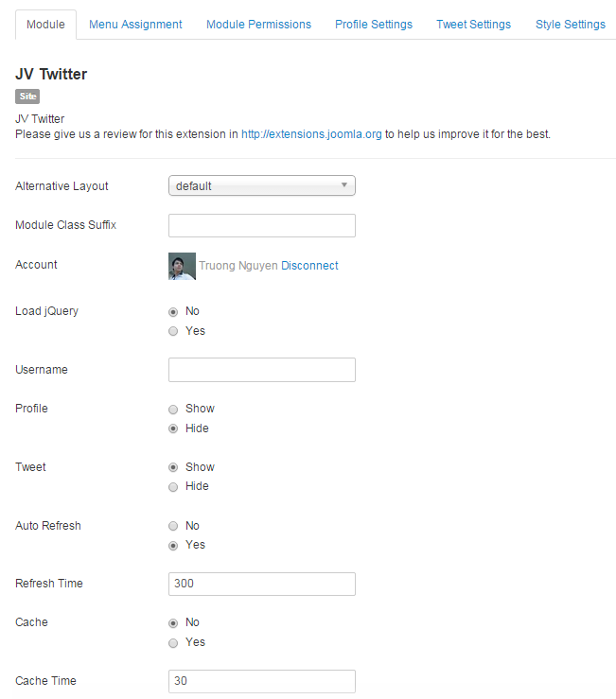Screen dimensions: 616x699
Task: Click the Cache Time input field
Action: click(261, 681)
